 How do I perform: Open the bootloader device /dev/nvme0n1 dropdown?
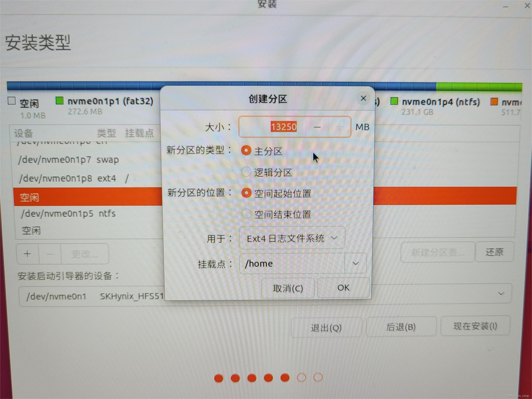point(500,294)
